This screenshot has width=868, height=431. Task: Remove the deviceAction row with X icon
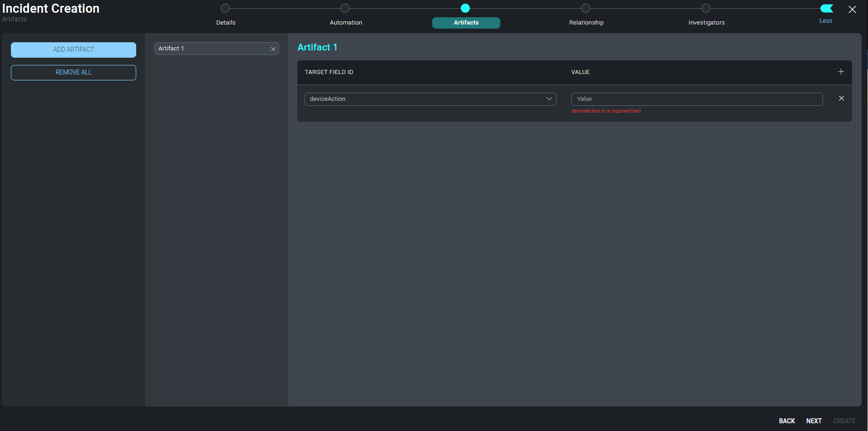pos(841,98)
